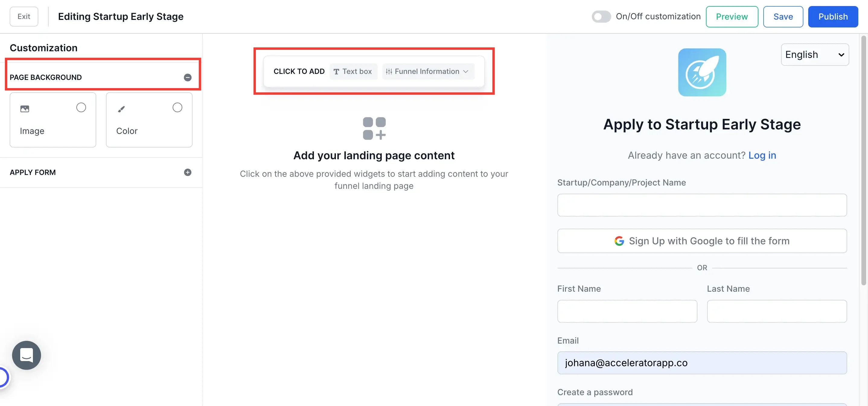Click the Google logo icon
This screenshot has height=406, width=868.
click(619, 241)
